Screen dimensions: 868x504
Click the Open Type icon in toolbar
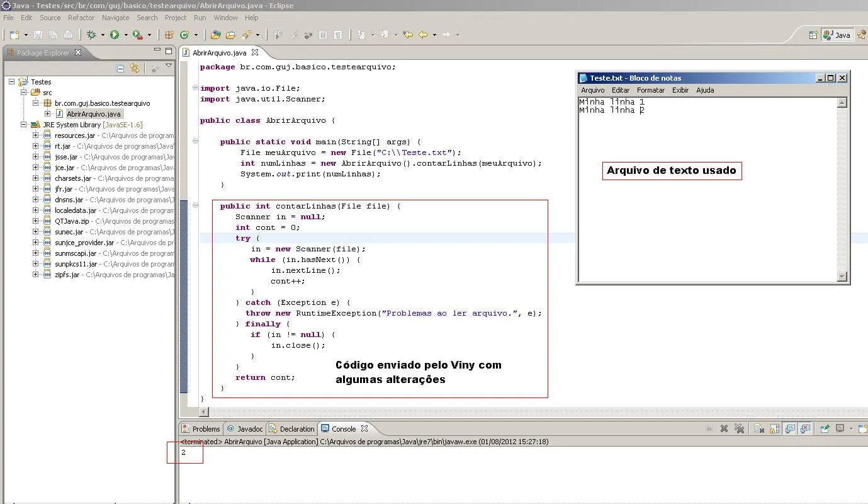click(x=215, y=35)
